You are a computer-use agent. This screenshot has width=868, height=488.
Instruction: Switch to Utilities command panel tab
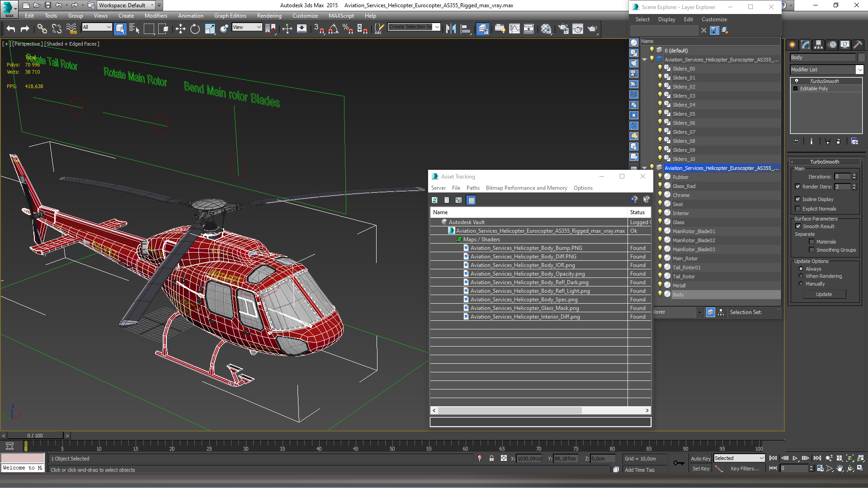858,45
